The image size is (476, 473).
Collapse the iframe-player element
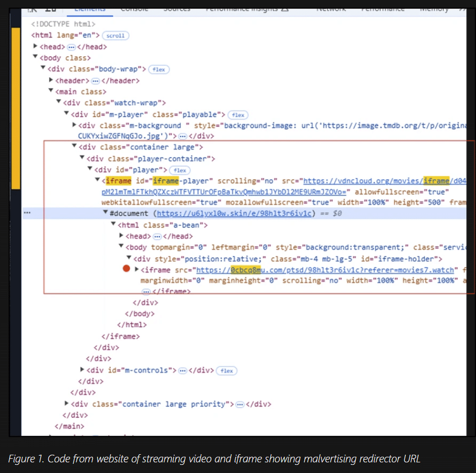click(x=98, y=180)
